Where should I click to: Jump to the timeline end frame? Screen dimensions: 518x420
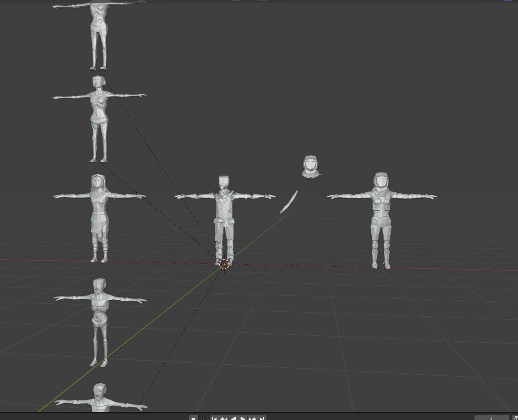[262, 418]
